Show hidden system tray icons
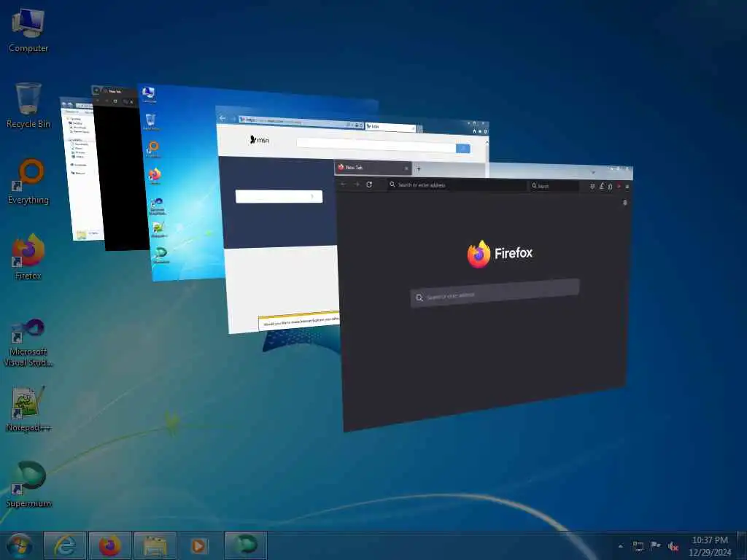Screen dimensions: 747x560 click(620, 546)
